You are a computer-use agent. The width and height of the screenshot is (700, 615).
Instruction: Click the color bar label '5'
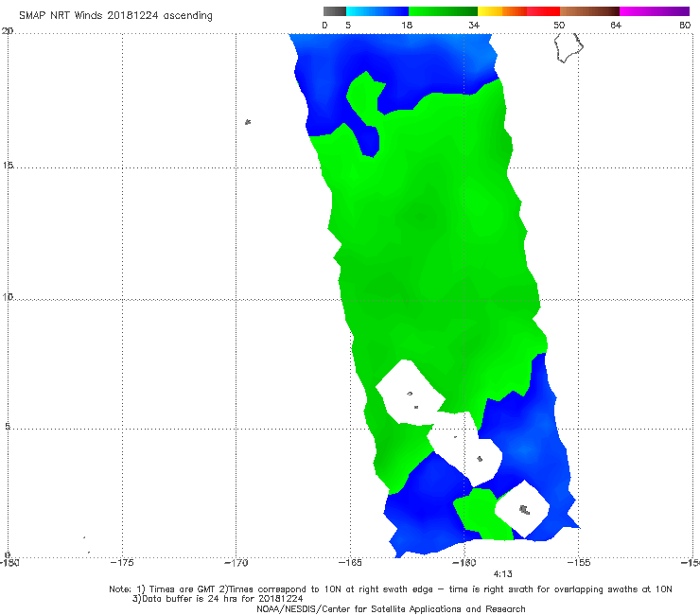click(348, 26)
